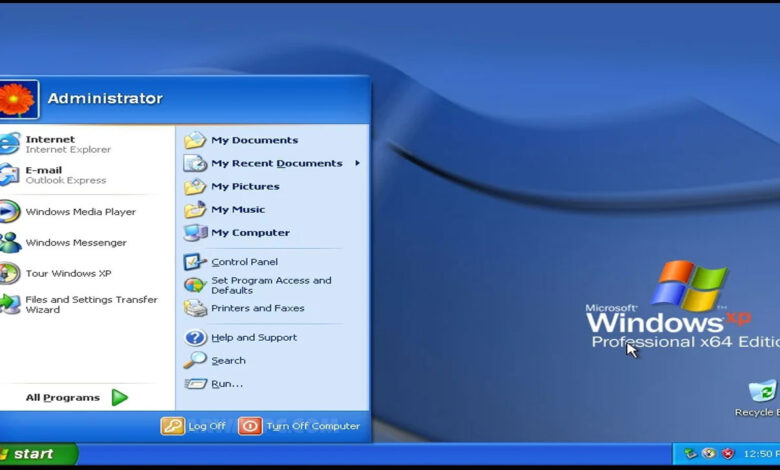Image resolution: width=780 pixels, height=470 pixels.
Task: Click the Help and Support question icon
Action: (x=195, y=338)
